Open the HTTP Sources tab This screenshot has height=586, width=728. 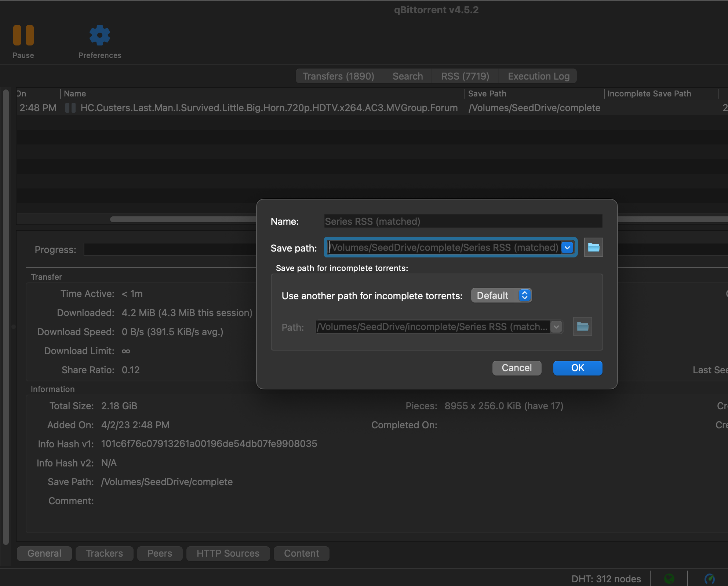click(227, 553)
